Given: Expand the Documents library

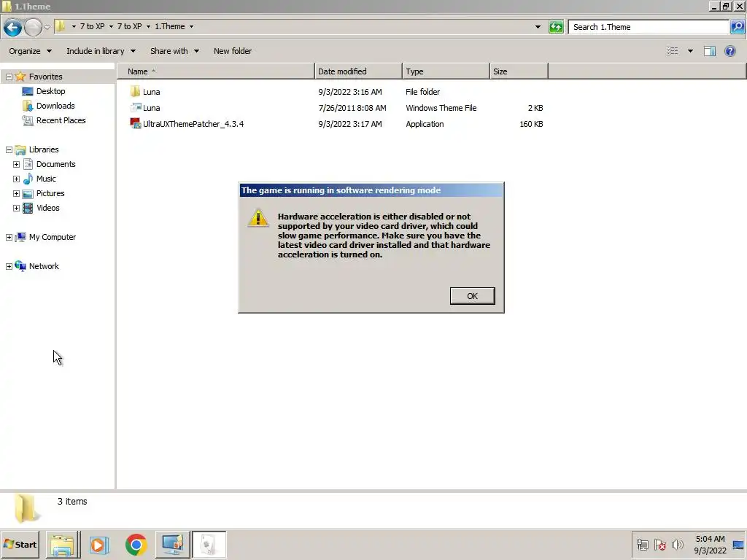Looking at the screenshot, I should pos(16,164).
